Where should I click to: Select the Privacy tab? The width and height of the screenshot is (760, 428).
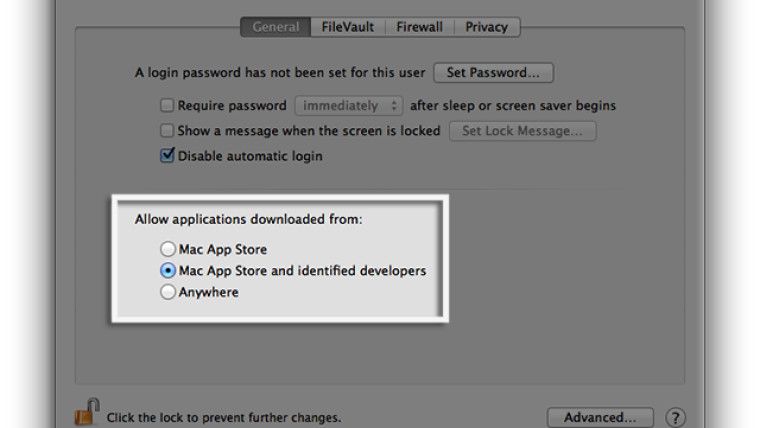point(486,27)
